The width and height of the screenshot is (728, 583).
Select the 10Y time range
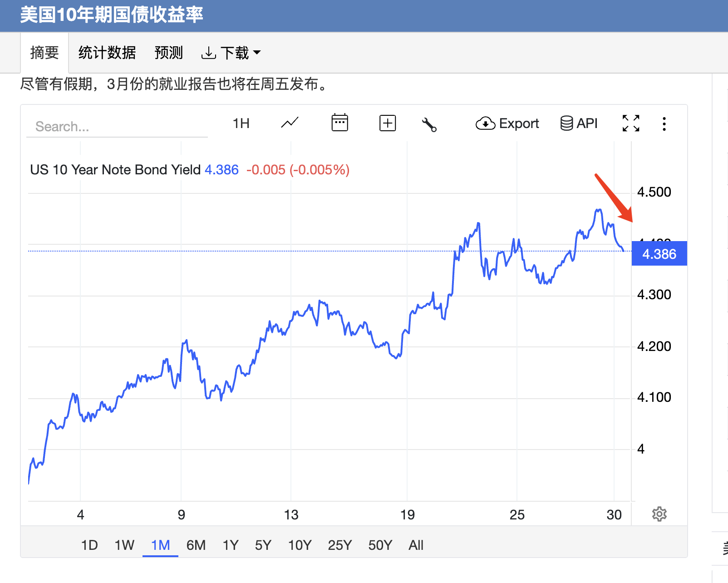tap(300, 545)
